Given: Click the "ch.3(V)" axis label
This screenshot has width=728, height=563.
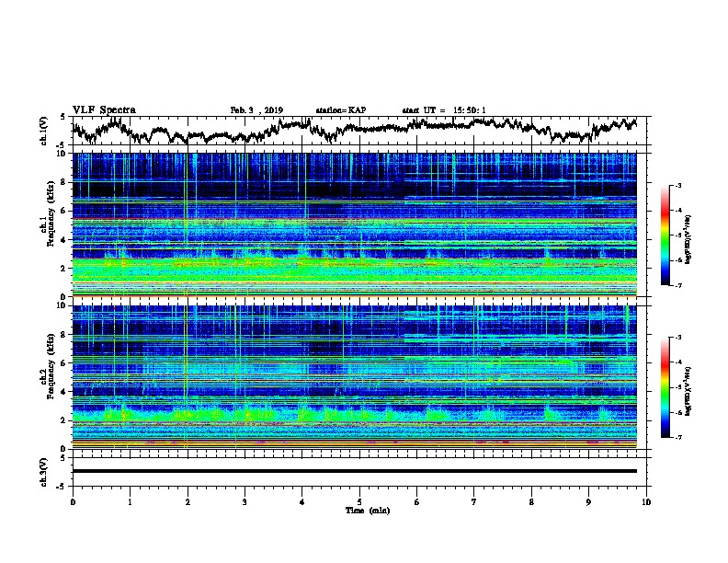Looking at the screenshot, I should (44, 472).
